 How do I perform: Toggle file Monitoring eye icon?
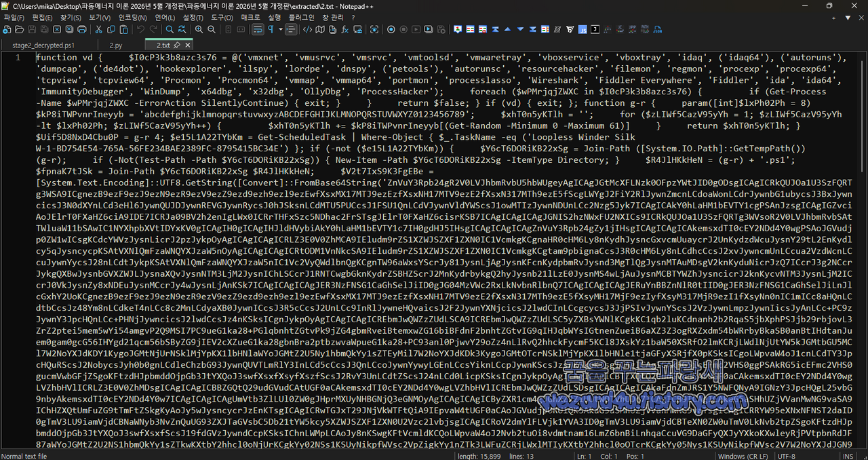(x=374, y=29)
